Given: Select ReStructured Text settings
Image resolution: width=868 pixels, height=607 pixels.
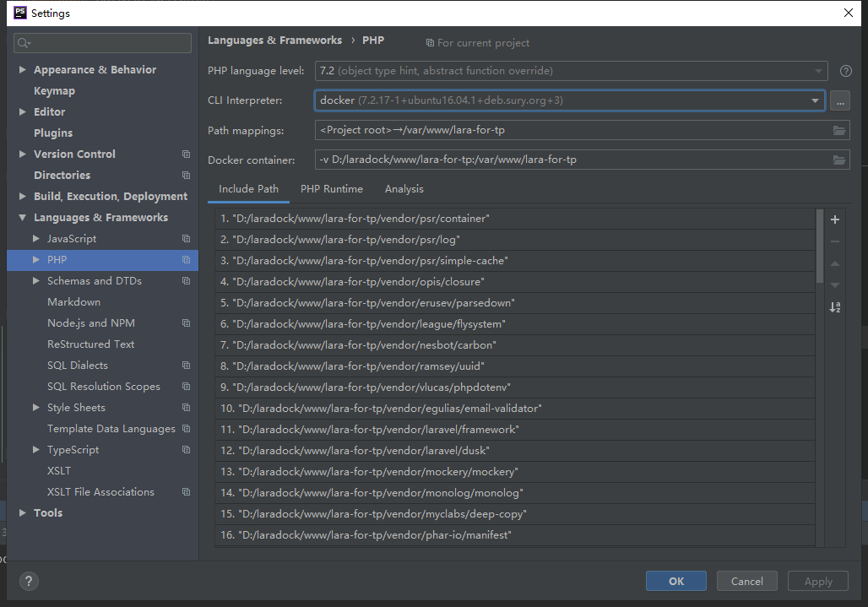Looking at the screenshot, I should click(x=91, y=344).
